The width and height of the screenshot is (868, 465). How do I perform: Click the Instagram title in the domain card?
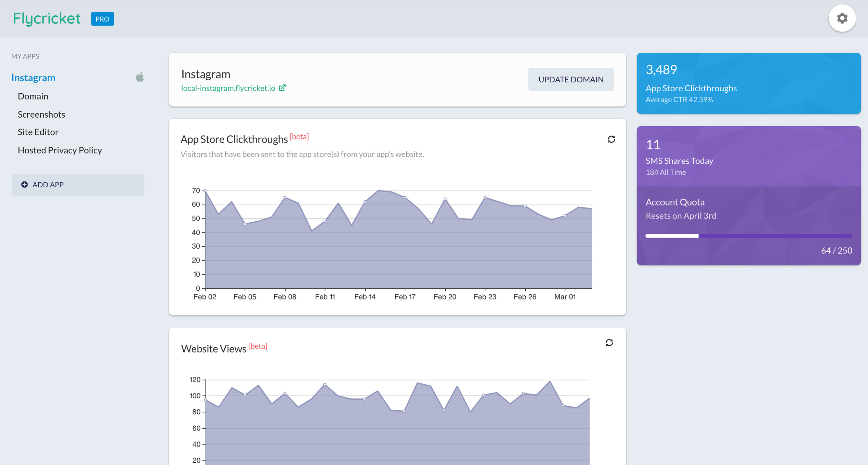(206, 74)
